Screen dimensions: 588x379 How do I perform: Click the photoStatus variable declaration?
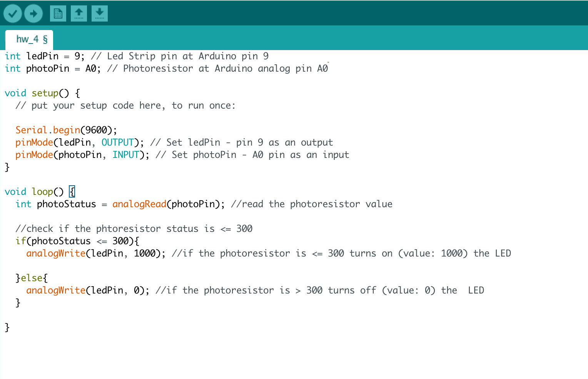pyautogui.click(x=66, y=204)
